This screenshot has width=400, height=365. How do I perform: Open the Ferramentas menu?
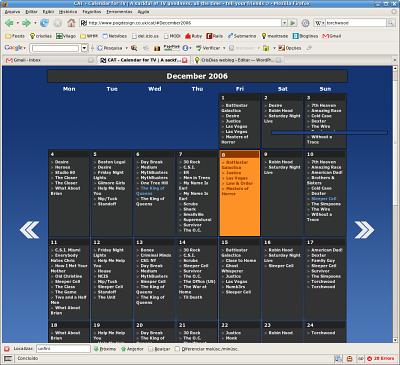tap(119, 12)
